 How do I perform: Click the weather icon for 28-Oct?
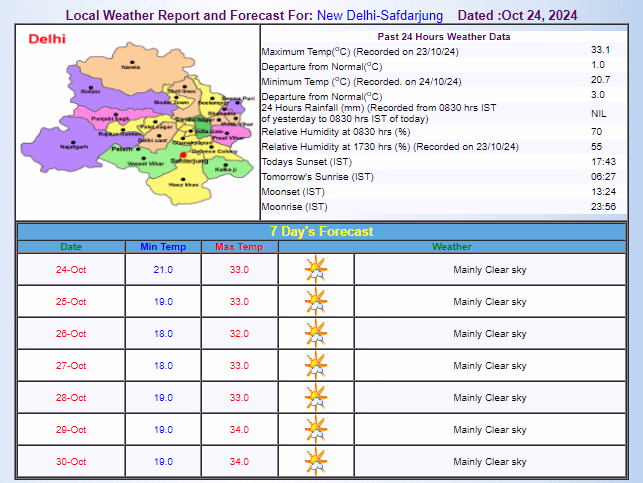tap(316, 398)
